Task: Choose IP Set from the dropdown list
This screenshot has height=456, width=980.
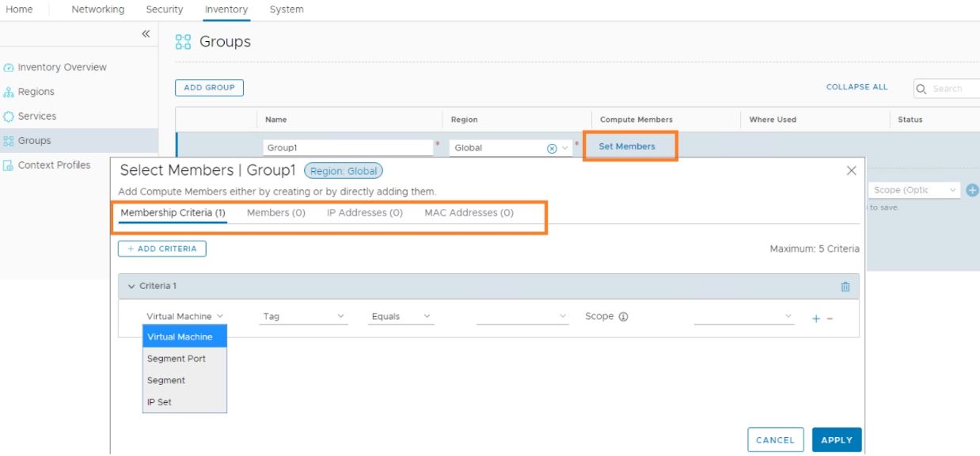Action: click(159, 402)
